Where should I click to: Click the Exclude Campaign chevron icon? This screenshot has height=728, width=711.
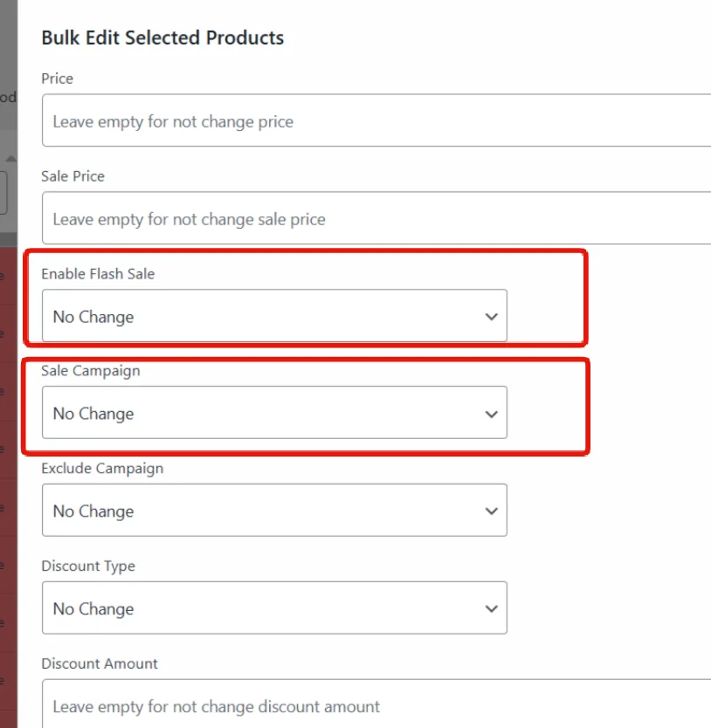click(x=491, y=512)
